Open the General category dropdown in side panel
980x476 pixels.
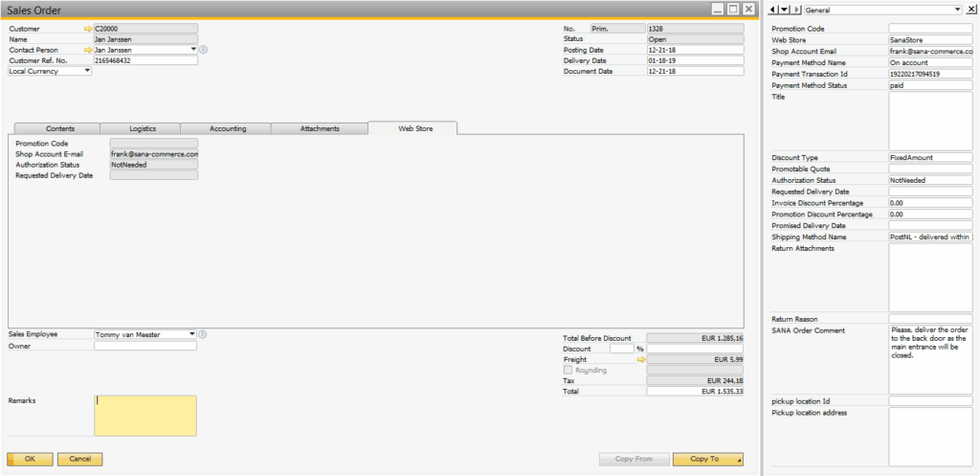tap(957, 10)
